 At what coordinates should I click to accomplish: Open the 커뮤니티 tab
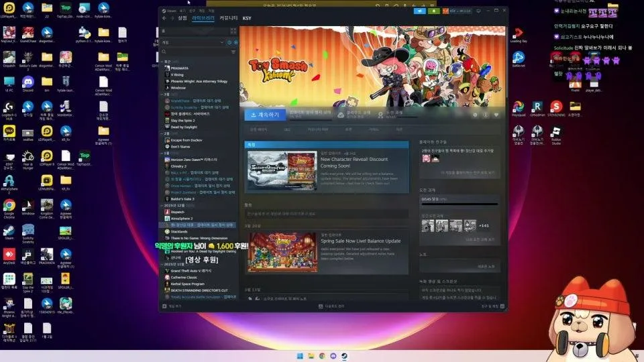[228, 18]
